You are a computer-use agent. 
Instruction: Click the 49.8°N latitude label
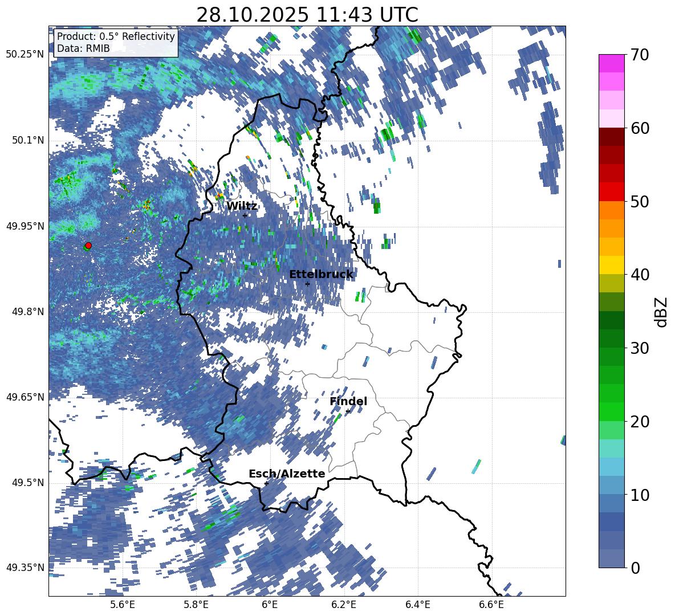click(27, 312)
